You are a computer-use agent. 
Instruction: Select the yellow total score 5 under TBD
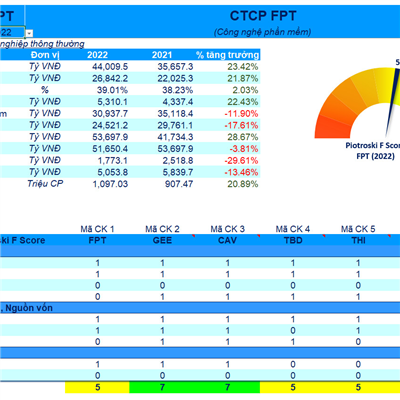[293, 387]
